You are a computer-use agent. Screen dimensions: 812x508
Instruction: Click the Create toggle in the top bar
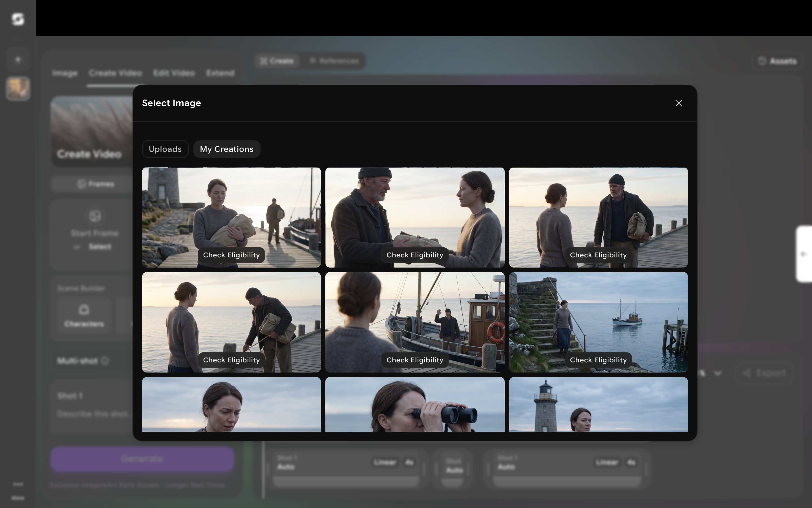[277, 61]
